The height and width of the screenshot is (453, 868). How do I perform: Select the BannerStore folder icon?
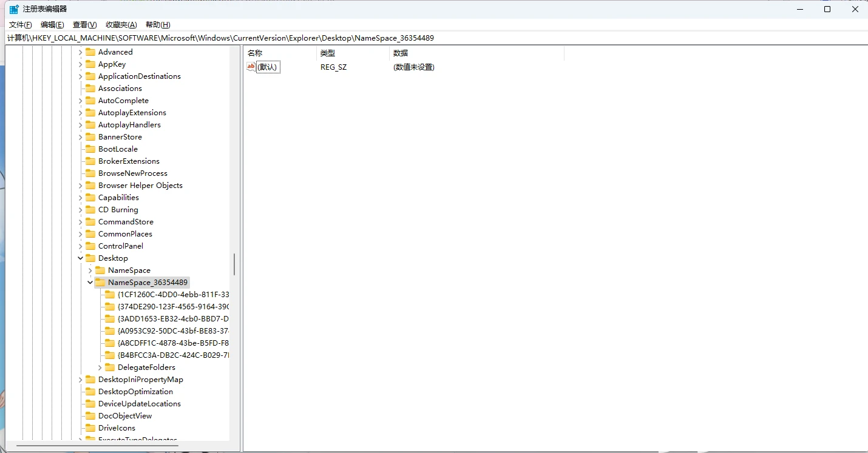[90, 137]
